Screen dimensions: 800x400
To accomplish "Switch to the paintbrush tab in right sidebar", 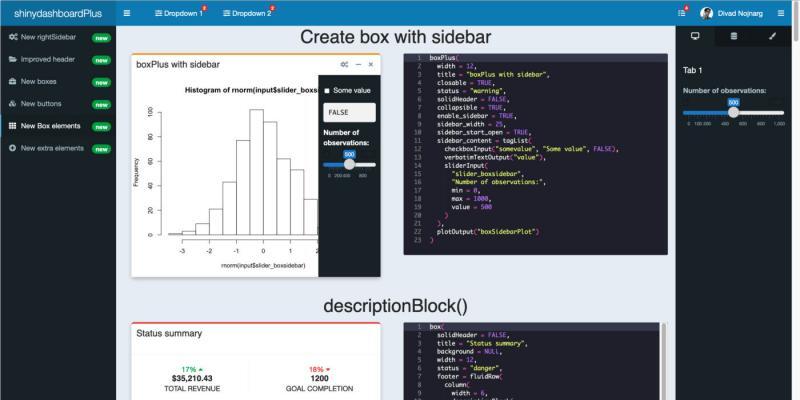I will click(x=772, y=36).
